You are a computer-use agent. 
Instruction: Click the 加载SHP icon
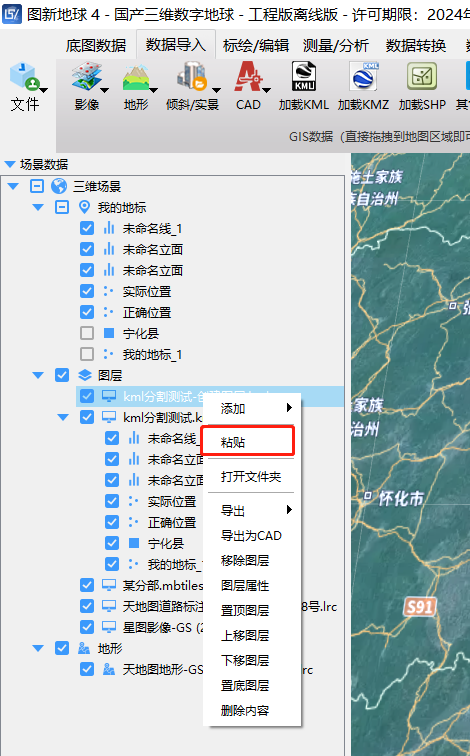pyautogui.click(x=422, y=77)
